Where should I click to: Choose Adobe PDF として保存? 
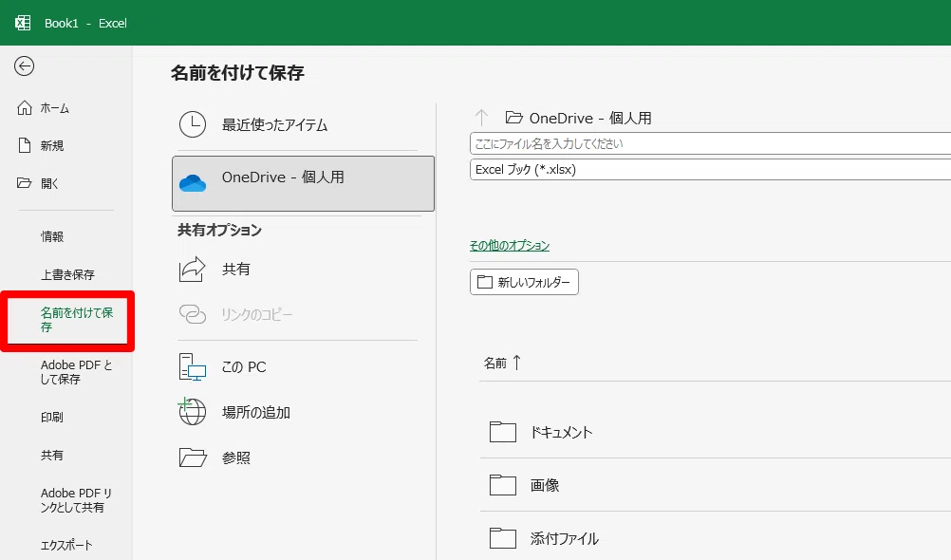pyautogui.click(x=77, y=372)
